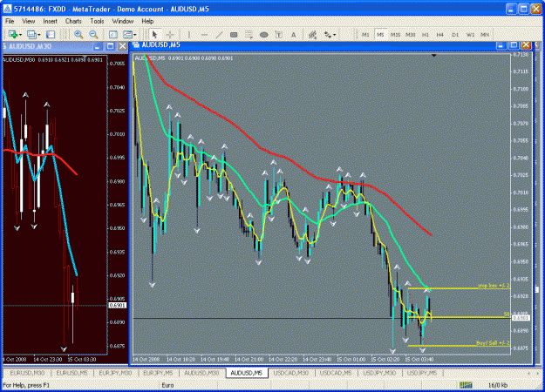Viewport: 545px width, 392px height.
Task: Click the connection status bars icon
Action: pyautogui.click(x=466, y=385)
